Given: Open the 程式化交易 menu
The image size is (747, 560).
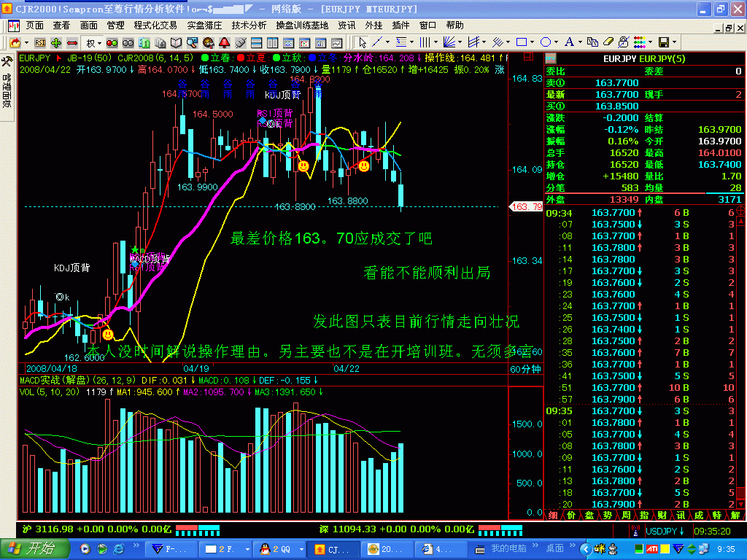Looking at the screenshot, I should (x=155, y=26).
